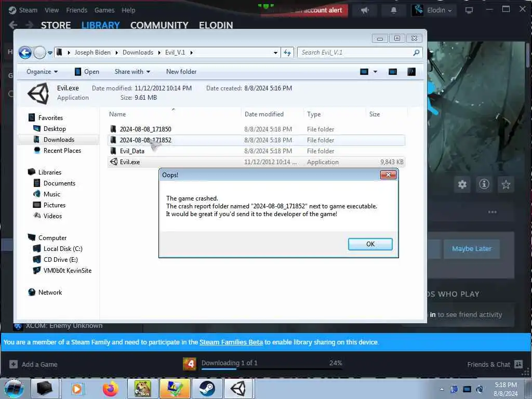532x399 pixels.
Task: Open the Music library
Action: pos(51,194)
